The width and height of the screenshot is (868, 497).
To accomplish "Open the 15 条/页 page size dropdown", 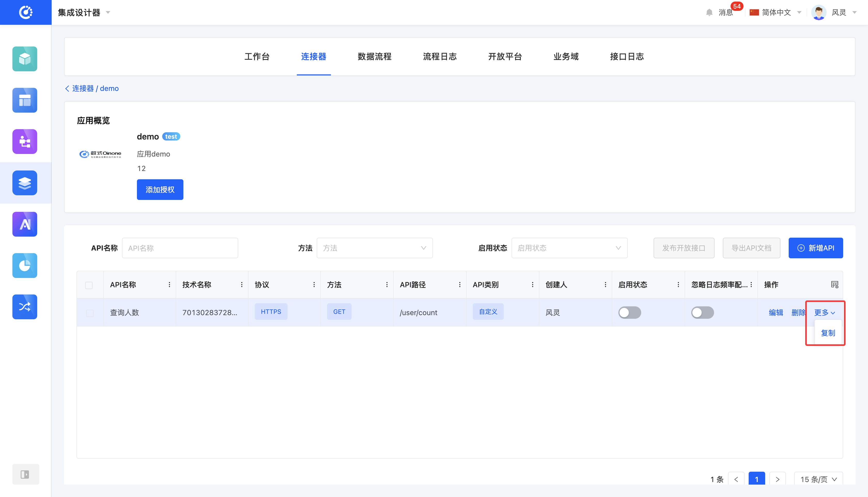I will tap(818, 479).
